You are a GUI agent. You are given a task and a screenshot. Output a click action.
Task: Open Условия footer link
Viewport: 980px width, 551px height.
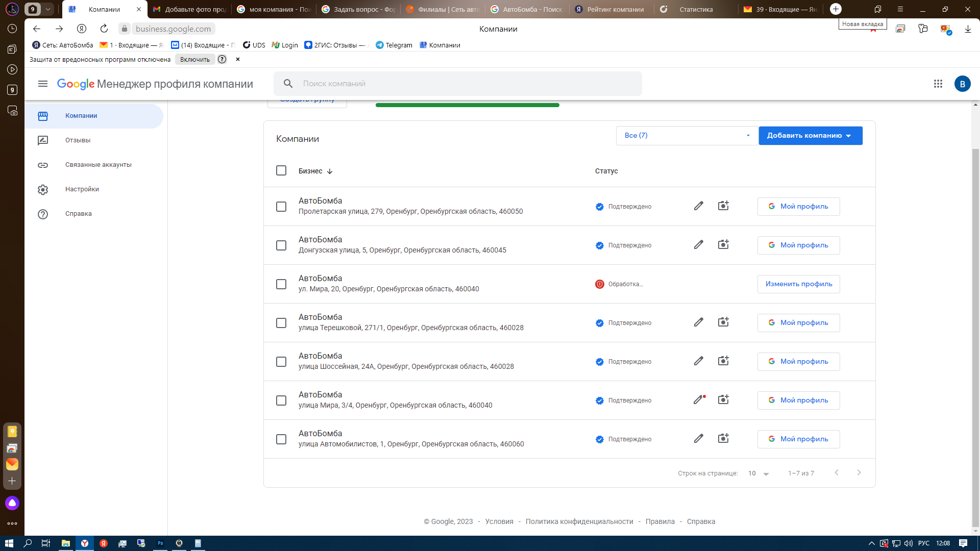click(499, 521)
